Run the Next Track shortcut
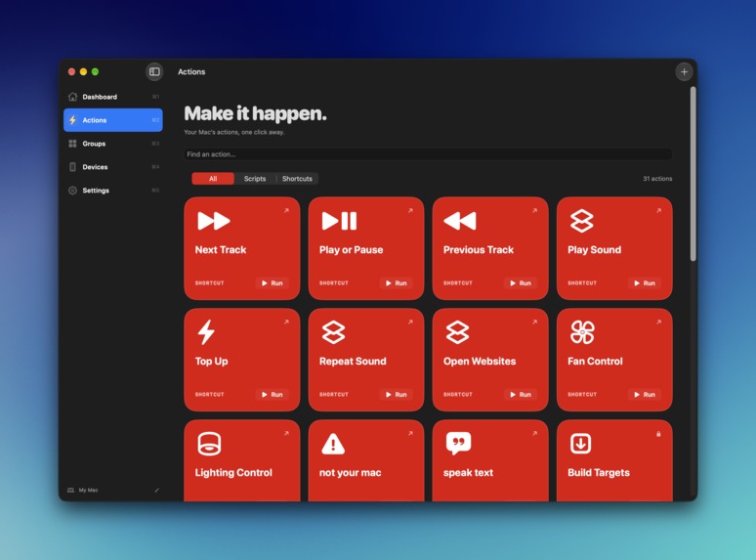Screen dimensions: 756x560 [x=272, y=283]
